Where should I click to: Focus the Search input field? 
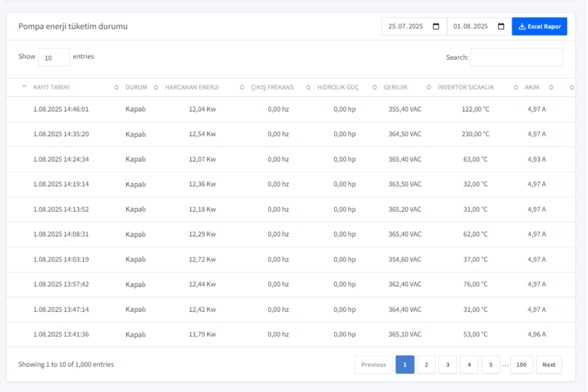[516, 57]
